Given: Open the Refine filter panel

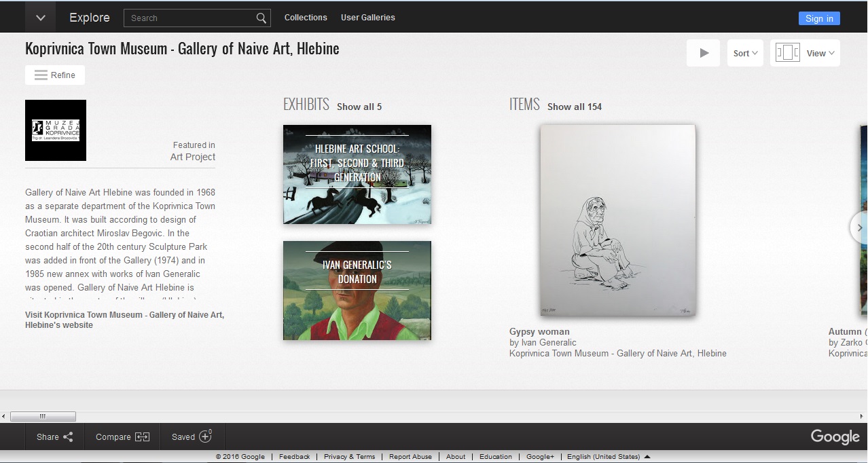Looking at the screenshot, I should 55,75.
